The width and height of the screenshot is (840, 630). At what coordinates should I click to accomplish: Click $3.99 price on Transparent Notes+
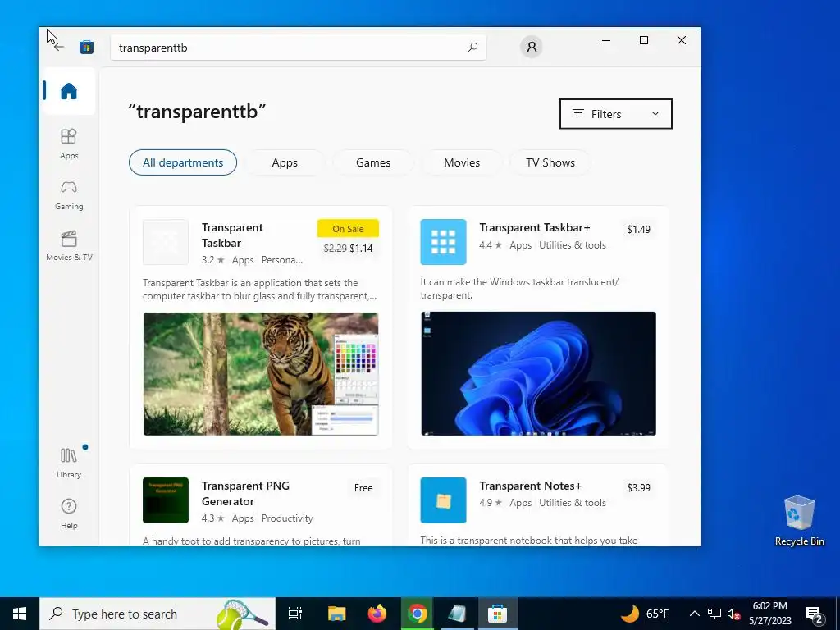[638, 487]
